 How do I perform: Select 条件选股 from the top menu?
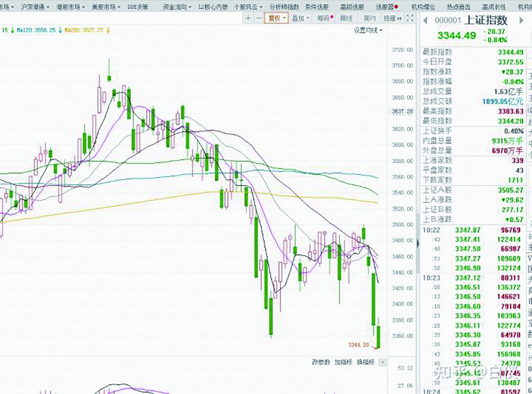(x=317, y=6)
